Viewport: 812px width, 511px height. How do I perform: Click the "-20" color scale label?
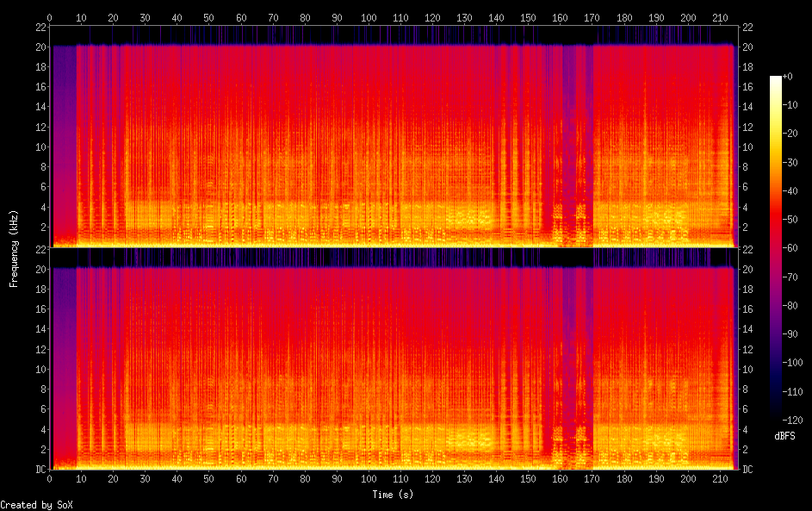pyautogui.click(x=790, y=134)
